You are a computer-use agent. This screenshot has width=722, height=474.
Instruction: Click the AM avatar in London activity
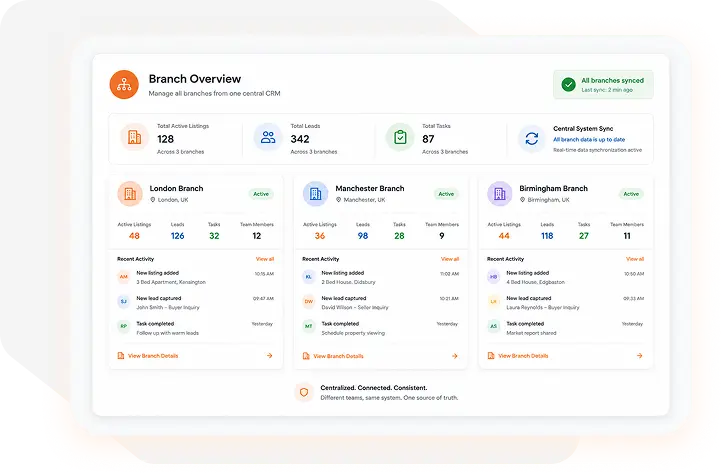point(124,277)
